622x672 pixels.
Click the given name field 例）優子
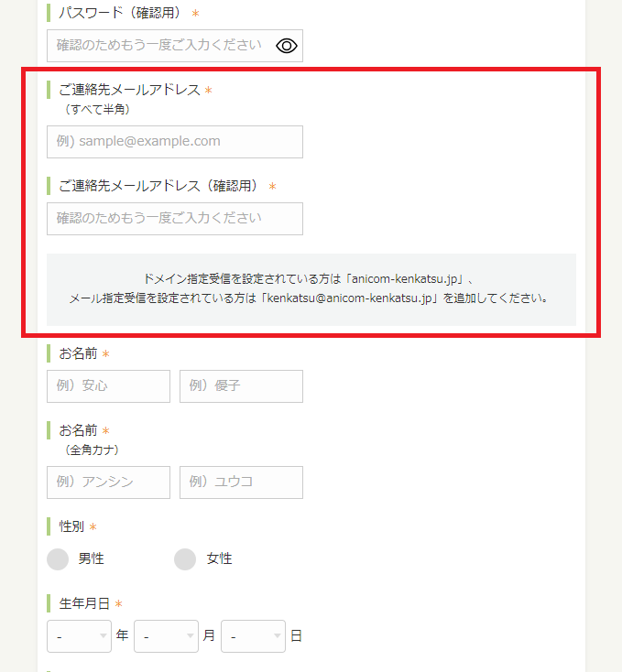coord(241,386)
